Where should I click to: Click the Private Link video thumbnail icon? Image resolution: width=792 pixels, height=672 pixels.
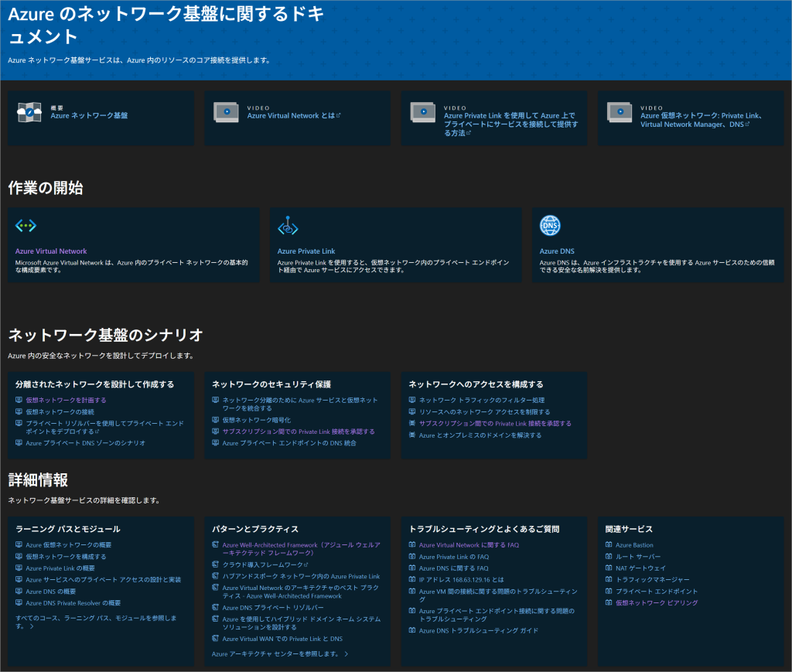pyautogui.click(x=422, y=112)
